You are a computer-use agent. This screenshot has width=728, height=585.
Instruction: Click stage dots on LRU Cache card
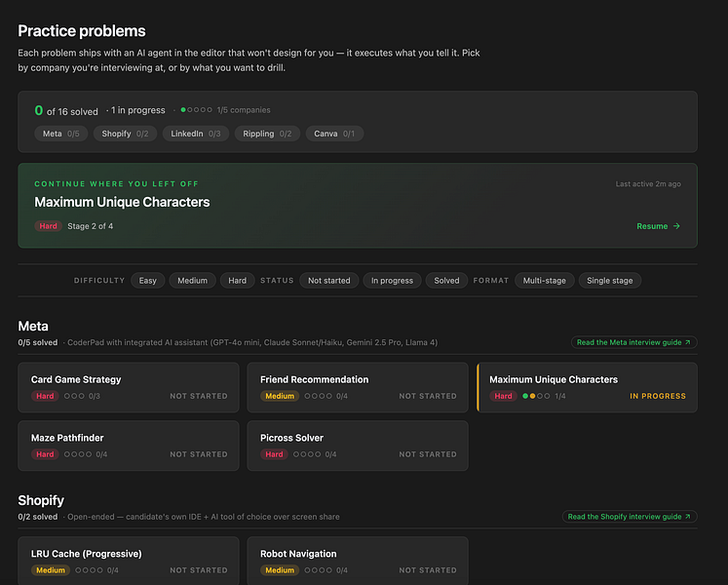tap(89, 570)
